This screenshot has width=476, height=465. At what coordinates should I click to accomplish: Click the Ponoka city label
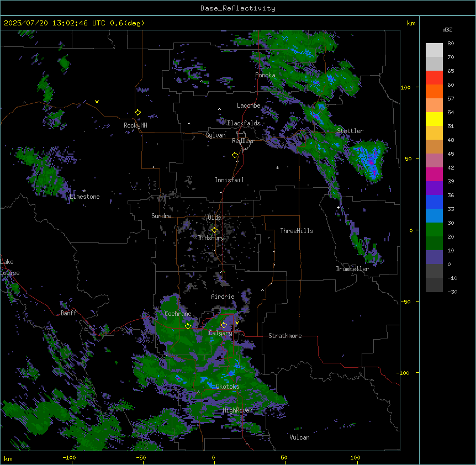pos(265,75)
